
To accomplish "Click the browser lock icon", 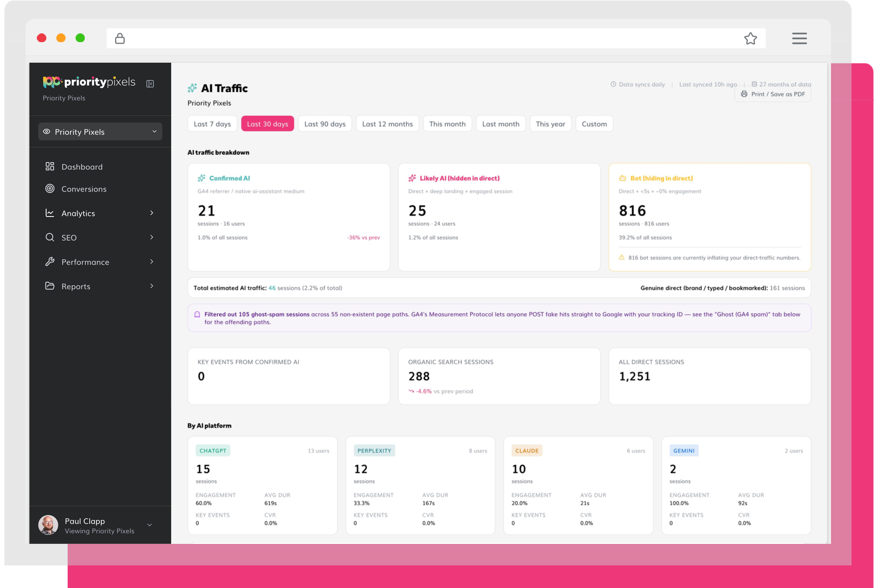I will tap(120, 38).
